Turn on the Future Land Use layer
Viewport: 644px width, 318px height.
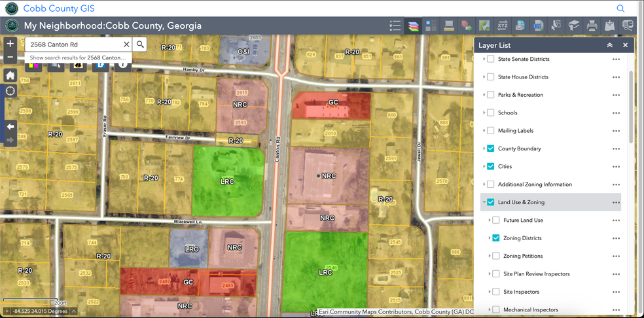pos(495,221)
